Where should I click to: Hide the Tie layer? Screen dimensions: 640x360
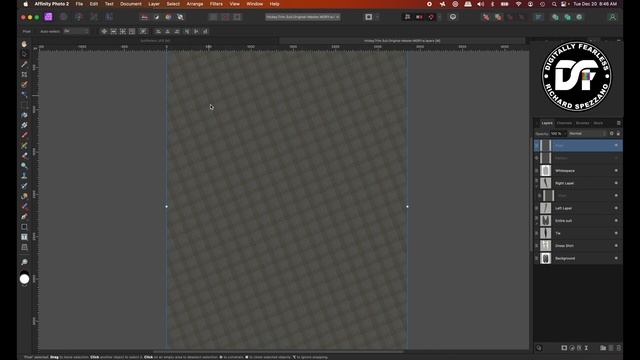click(616, 233)
